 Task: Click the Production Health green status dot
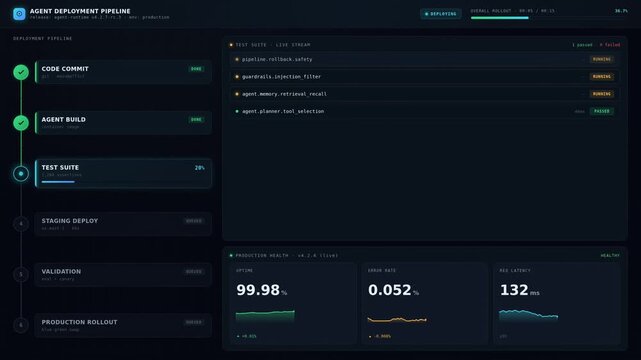point(231,255)
